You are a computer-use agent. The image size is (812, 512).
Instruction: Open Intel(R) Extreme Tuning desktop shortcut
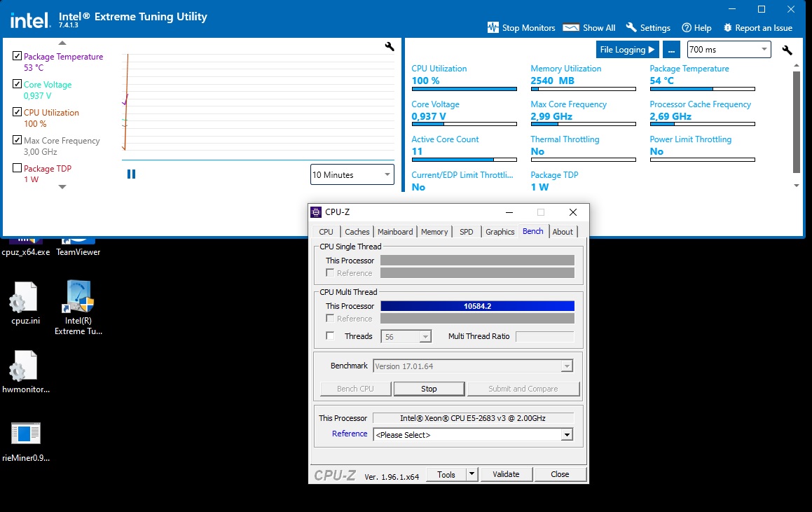78,308
